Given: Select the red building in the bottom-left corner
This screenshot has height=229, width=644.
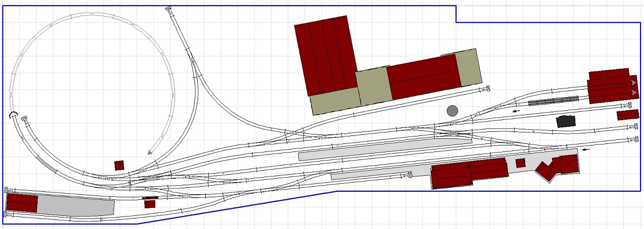Looking at the screenshot, I should tap(22, 203).
